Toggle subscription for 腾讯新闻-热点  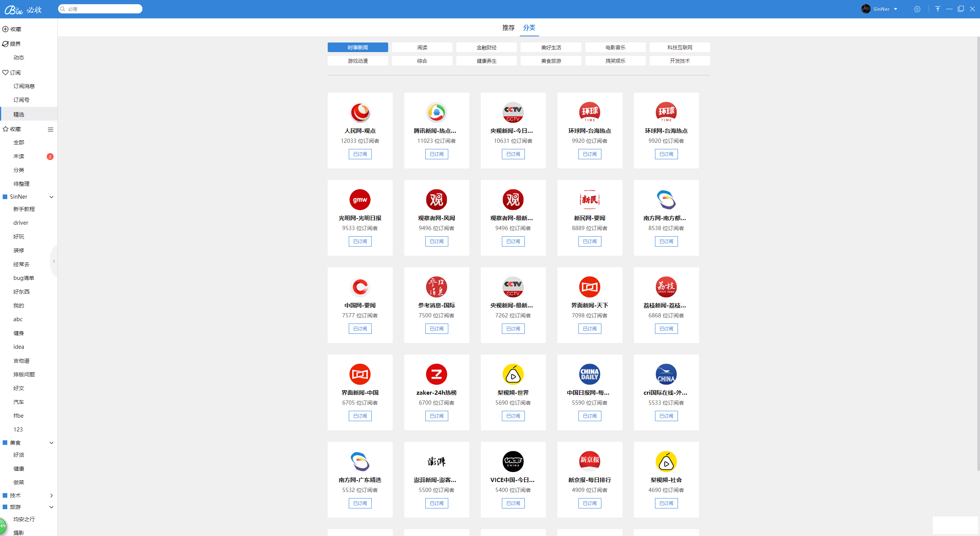(436, 154)
